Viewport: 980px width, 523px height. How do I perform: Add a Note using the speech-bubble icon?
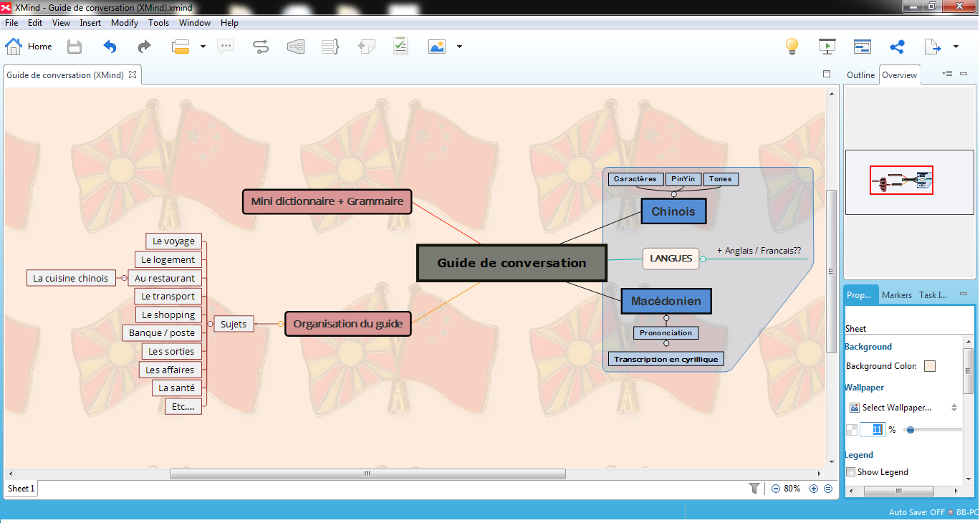pyautogui.click(x=226, y=46)
